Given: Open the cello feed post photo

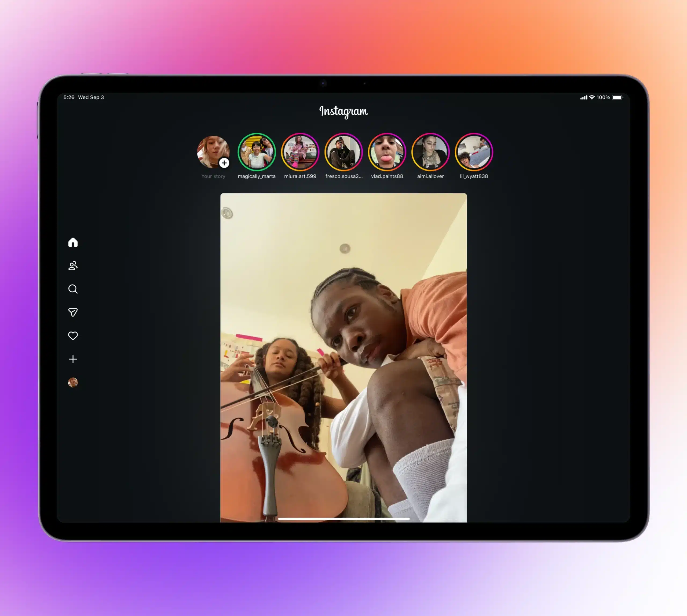Looking at the screenshot, I should (343, 358).
